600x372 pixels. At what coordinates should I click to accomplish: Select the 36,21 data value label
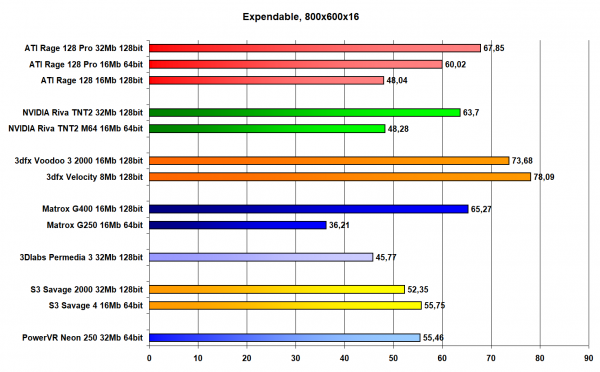tap(339, 225)
